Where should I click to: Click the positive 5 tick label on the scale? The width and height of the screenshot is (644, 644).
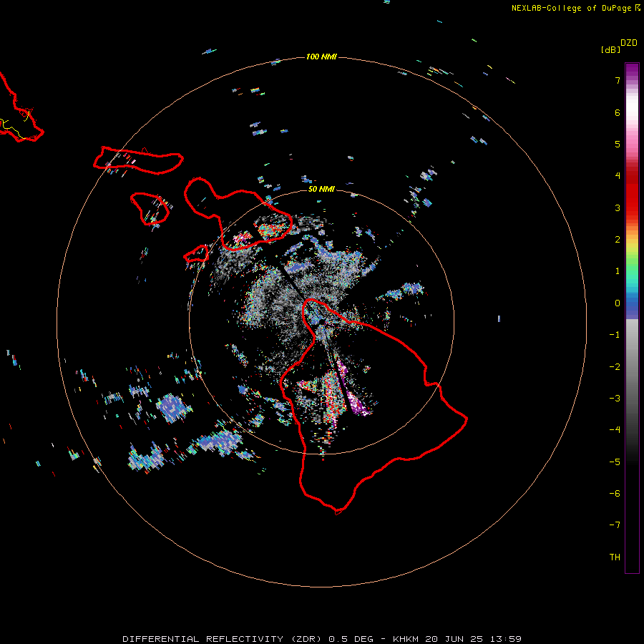618,144
